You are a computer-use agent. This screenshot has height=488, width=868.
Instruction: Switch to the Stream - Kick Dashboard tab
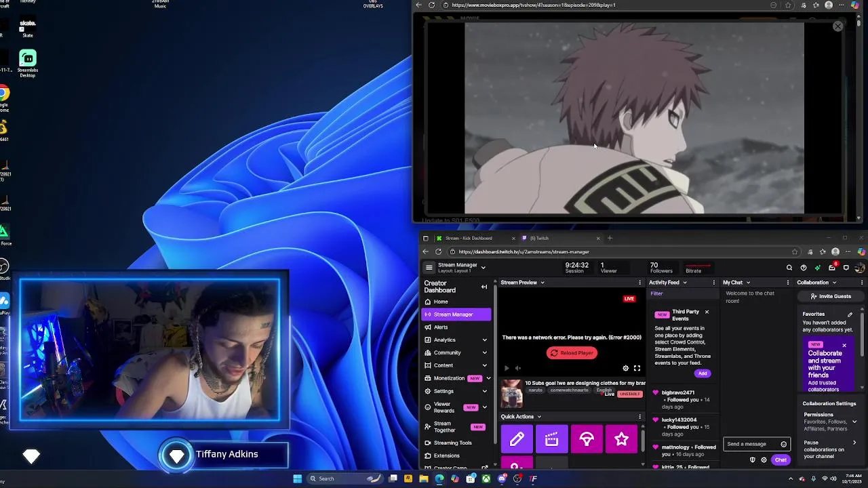pyautogui.click(x=475, y=238)
